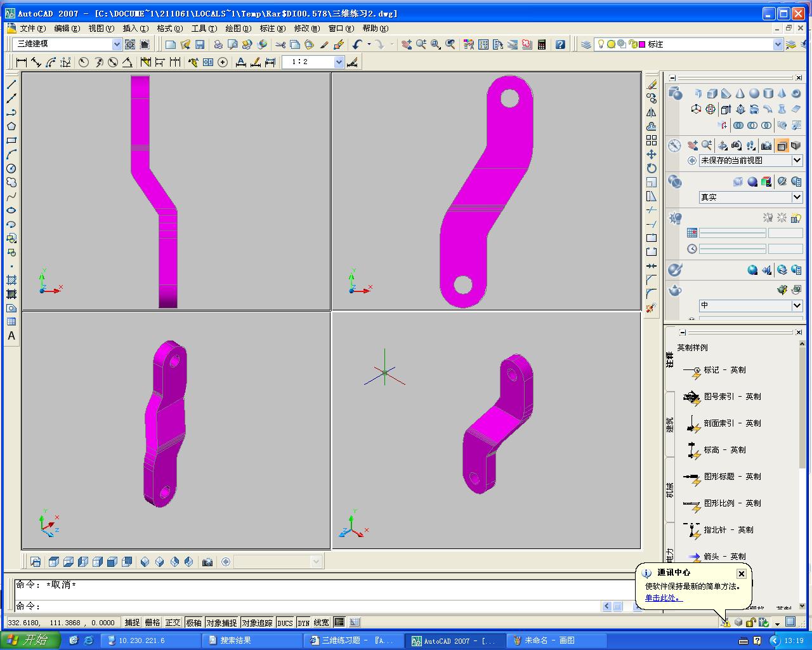The height and width of the screenshot is (650, 812).
Task: Open the 标注 layer dropdown
Action: click(778, 44)
